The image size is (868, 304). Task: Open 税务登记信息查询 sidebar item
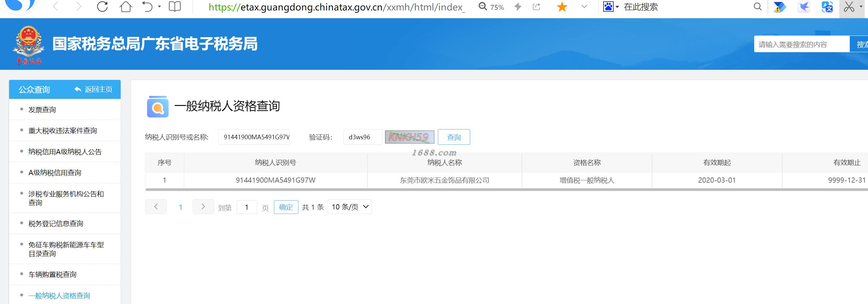[x=56, y=223]
